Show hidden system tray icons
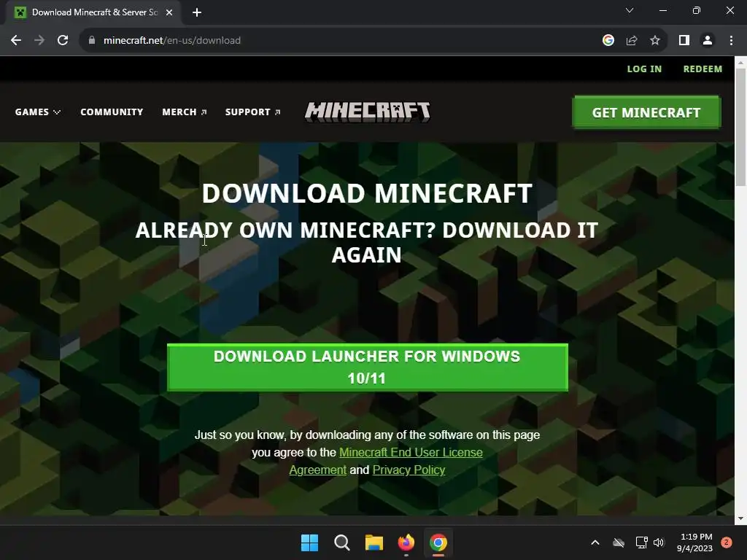747x560 pixels. click(595, 542)
